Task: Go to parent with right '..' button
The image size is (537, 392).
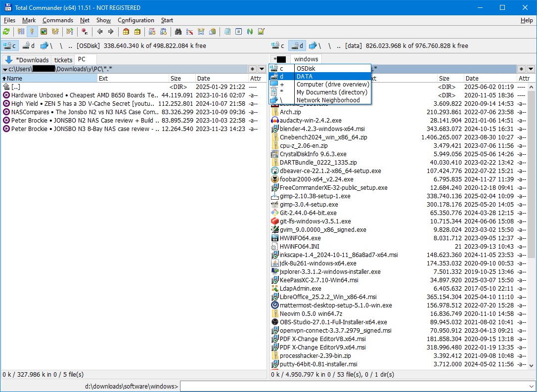Action: pyautogui.click(x=339, y=45)
